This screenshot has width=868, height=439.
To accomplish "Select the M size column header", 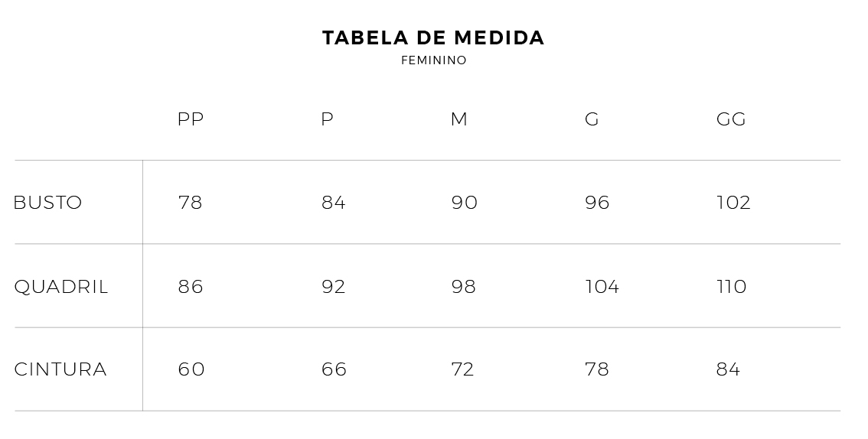I will point(459,119).
